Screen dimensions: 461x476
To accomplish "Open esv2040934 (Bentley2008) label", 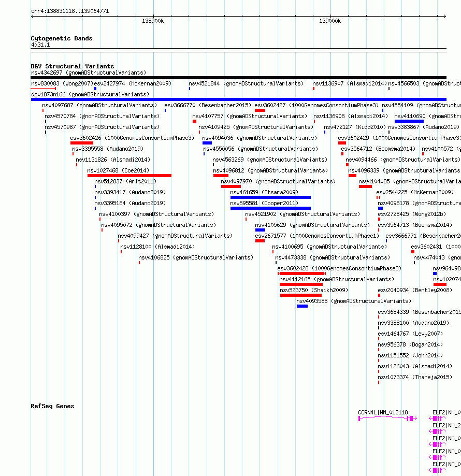I will pos(415,291).
